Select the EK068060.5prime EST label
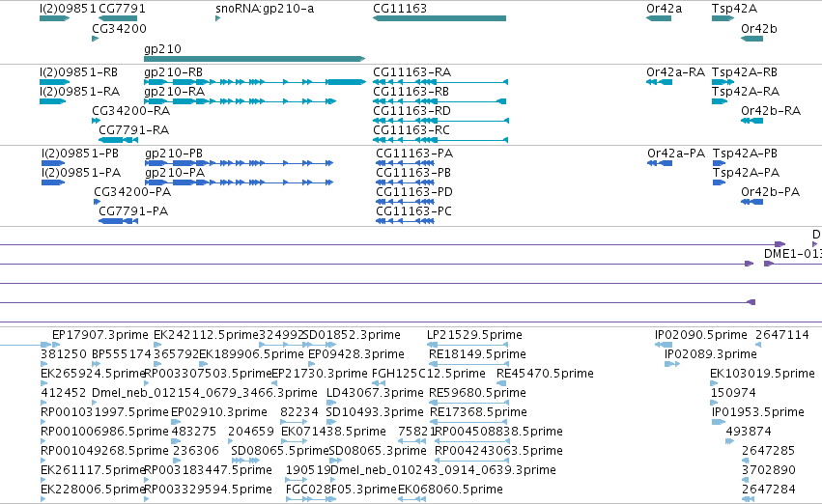The height and width of the screenshot is (504, 822). [450, 490]
